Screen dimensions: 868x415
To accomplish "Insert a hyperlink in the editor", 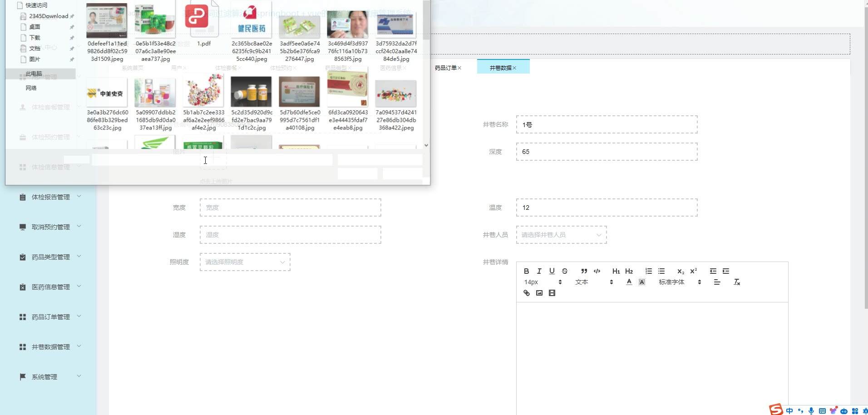I will (x=526, y=293).
